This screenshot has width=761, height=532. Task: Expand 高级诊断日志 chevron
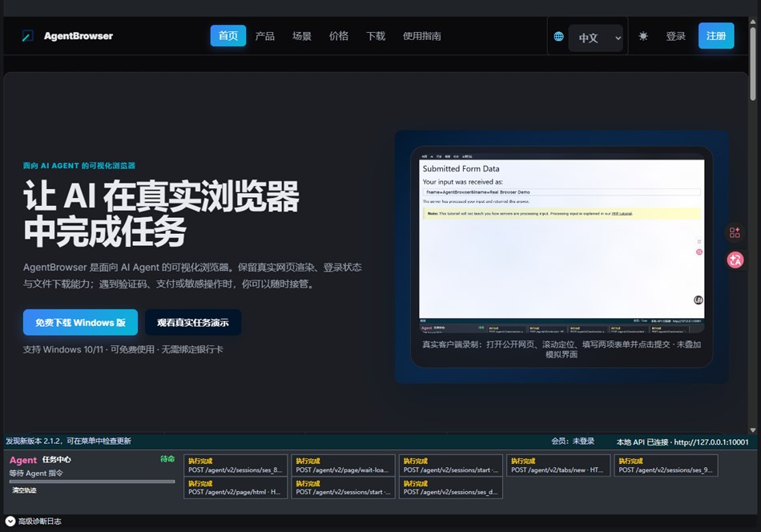click(10, 522)
